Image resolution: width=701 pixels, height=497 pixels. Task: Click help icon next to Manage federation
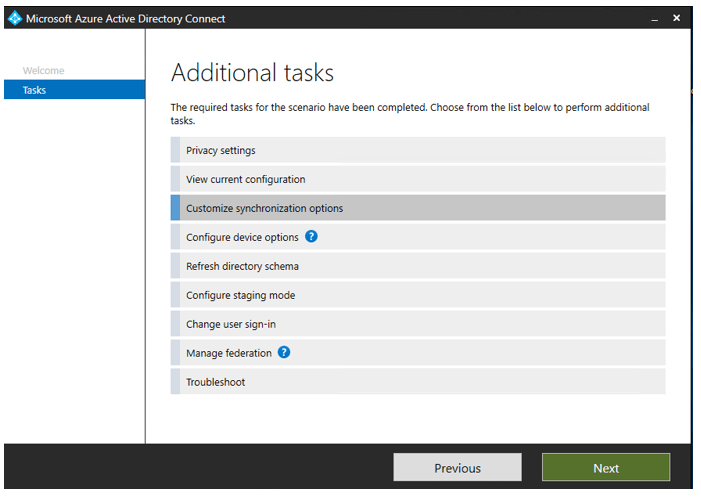pos(284,353)
